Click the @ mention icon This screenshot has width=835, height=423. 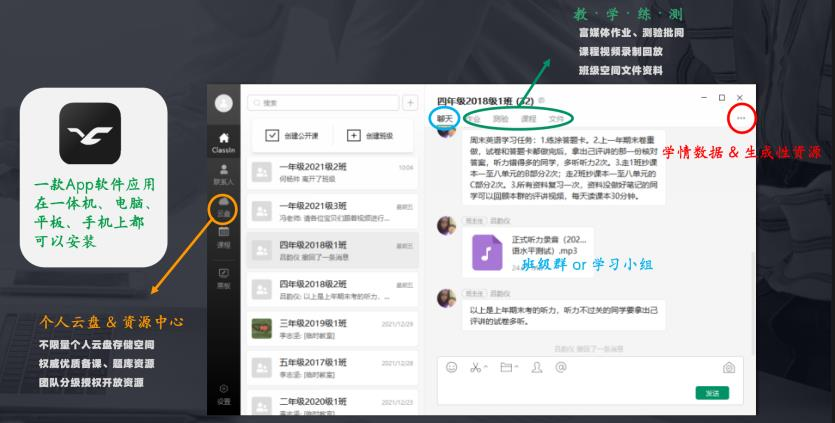coord(561,367)
